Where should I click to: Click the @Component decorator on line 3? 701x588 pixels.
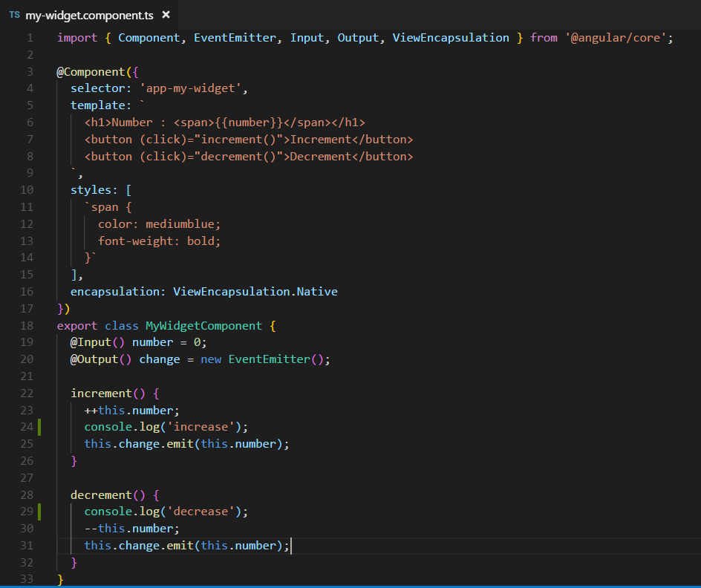point(88,71)
